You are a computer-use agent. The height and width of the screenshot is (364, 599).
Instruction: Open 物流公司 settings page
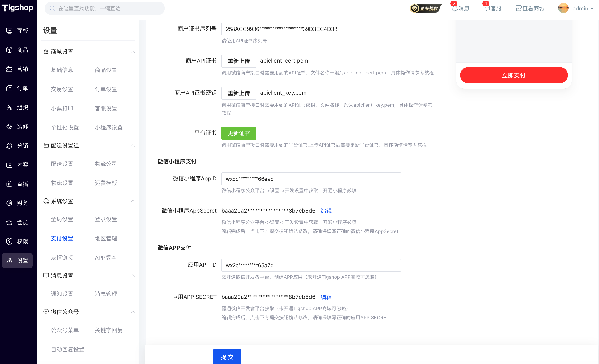pos(106,164)
